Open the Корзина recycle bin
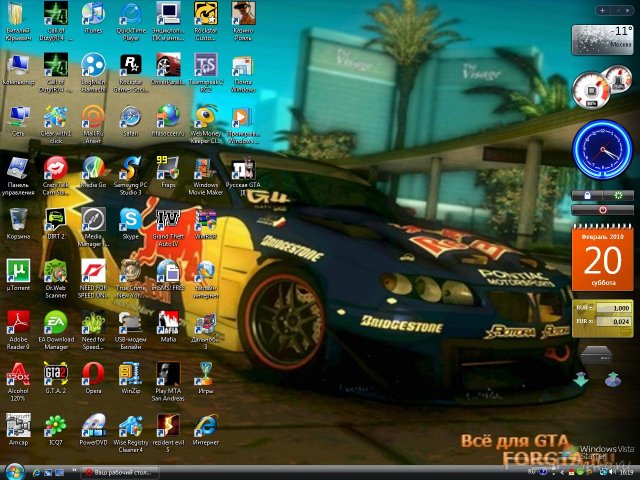The image size is (640, 480). [18, 219]
